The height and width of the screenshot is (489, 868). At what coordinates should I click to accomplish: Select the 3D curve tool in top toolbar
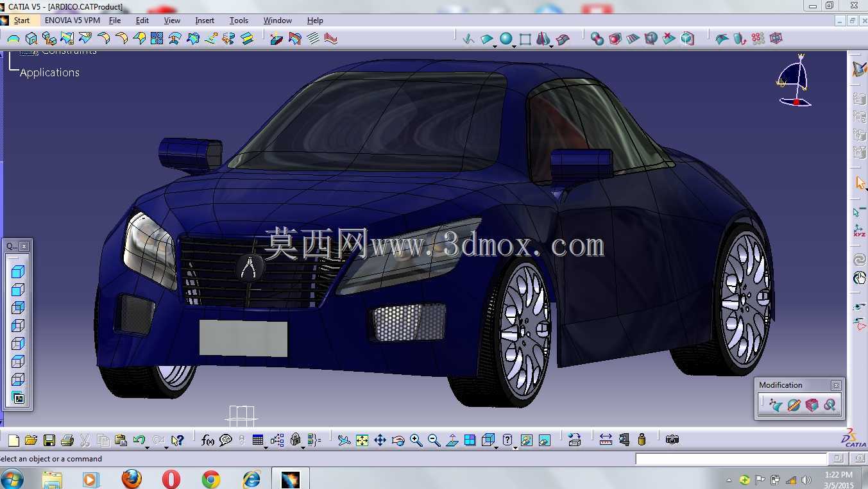click(x=468, y=39)
